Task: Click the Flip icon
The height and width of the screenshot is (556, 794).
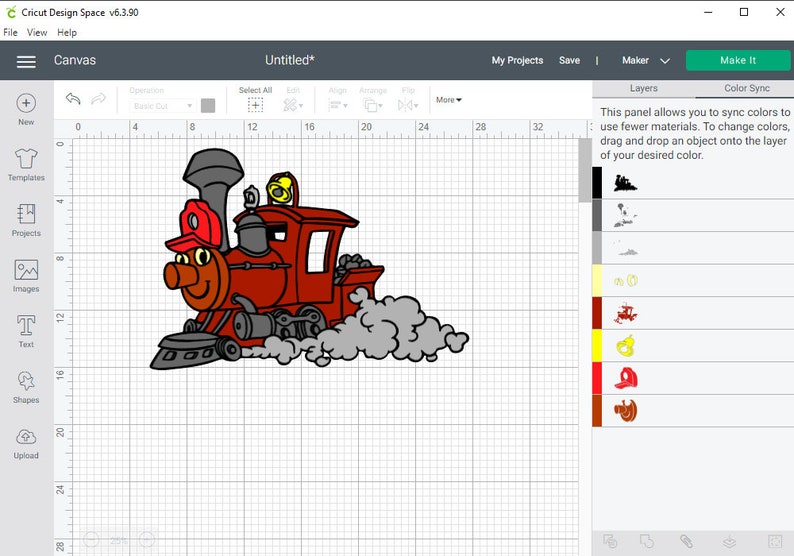Action: click(405, 105)
